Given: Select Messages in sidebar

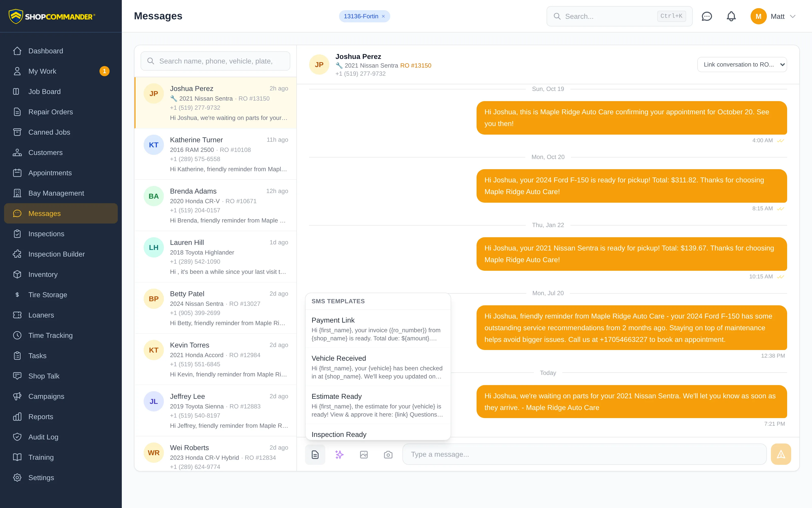Looking at the screenshot, I should point(61,213).
